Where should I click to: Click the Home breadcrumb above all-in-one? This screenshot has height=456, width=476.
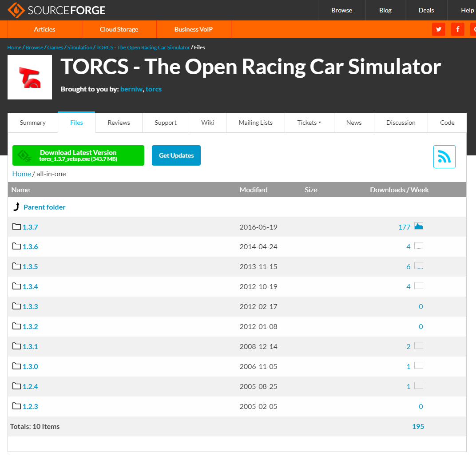coord(22,174)
